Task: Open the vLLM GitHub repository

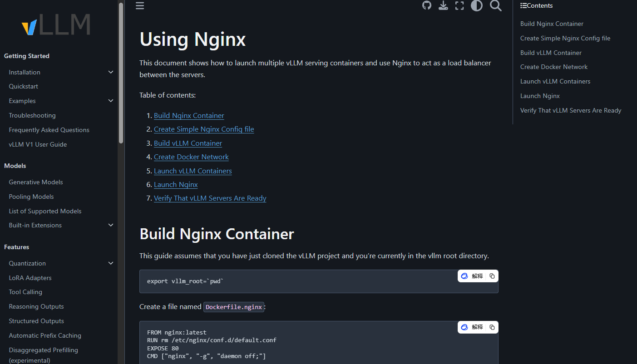Action: [426, 6]
